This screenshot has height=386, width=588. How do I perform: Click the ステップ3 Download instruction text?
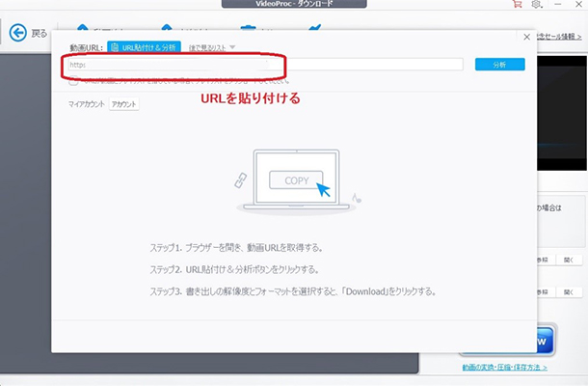click(x=293, y=291)
